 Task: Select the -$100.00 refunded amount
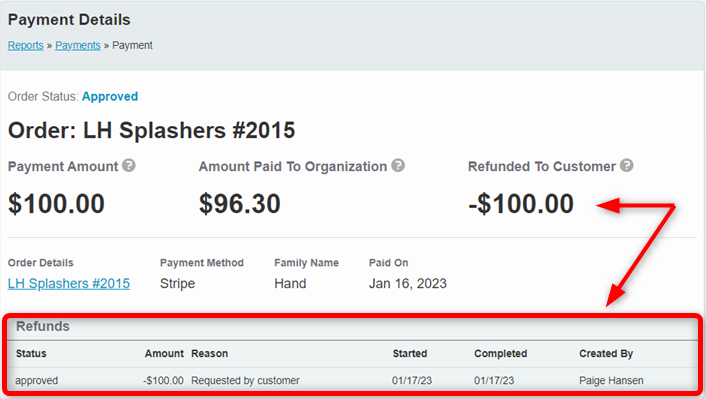[x=521, y=204]
